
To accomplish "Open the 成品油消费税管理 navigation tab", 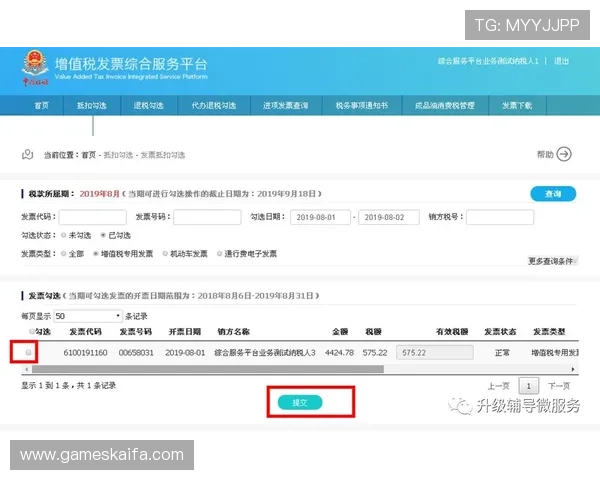I will coord(445,105).
